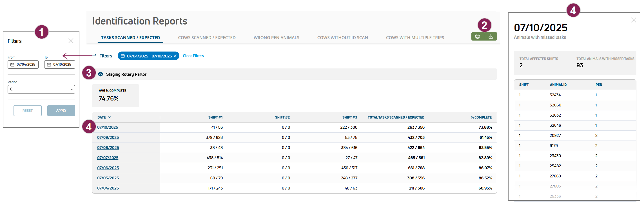
Task: Open the From date calendar picker
Action: pos(12,64)
